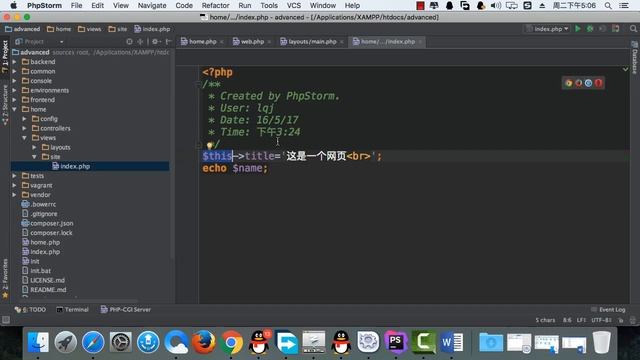Click the update project toolbar icon
This screenshot has width=640, height=360.
[x=616, y=29]
